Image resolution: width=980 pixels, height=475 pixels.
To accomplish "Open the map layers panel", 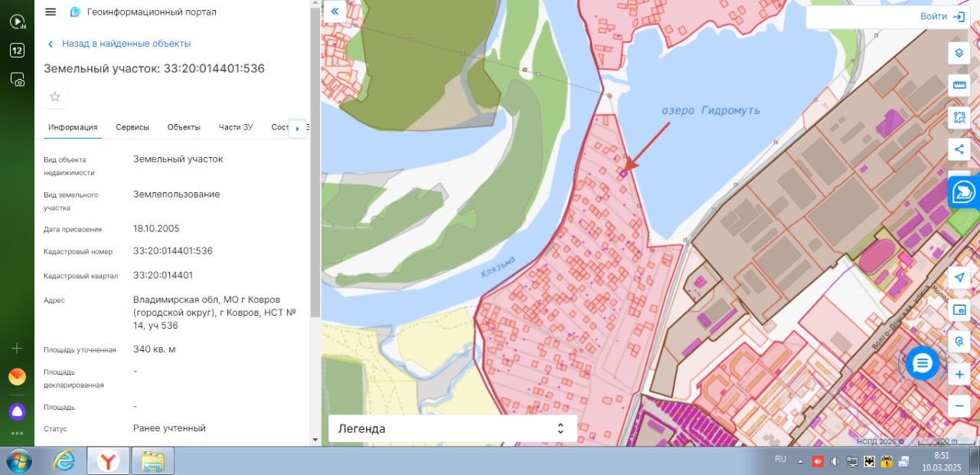I will (959, 53).
